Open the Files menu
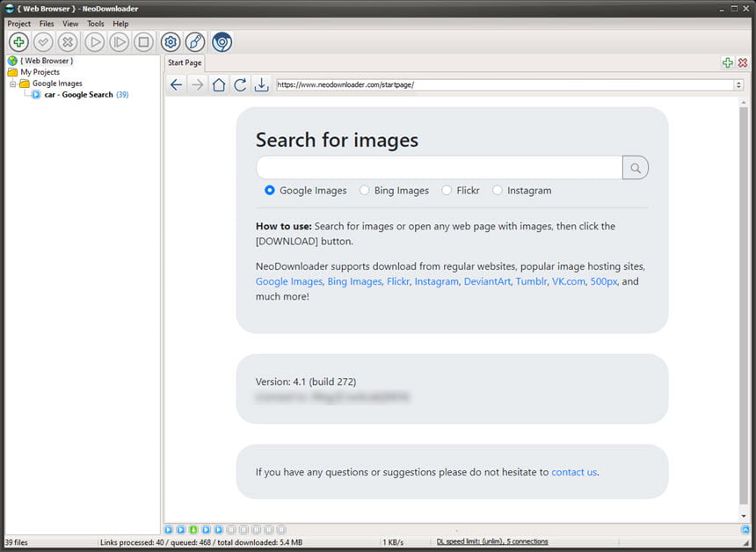Viewport: 756px width, 552px height. pos(47,24)
